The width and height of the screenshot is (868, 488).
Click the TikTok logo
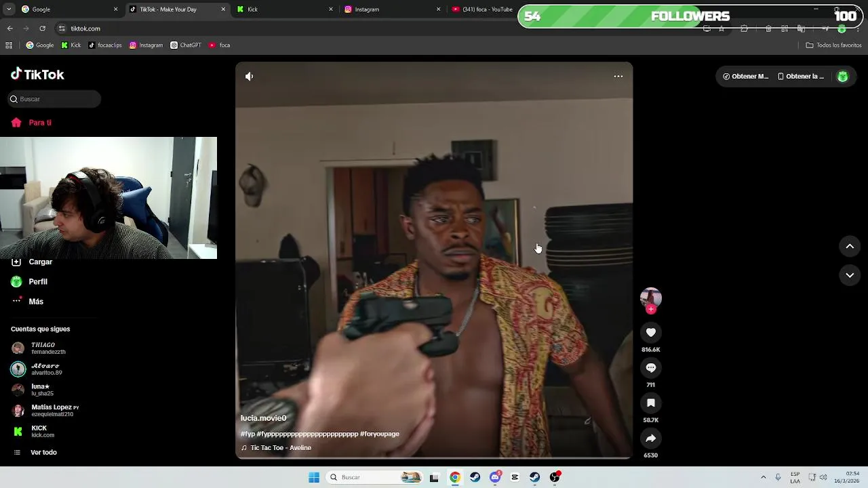pos(37,75)
